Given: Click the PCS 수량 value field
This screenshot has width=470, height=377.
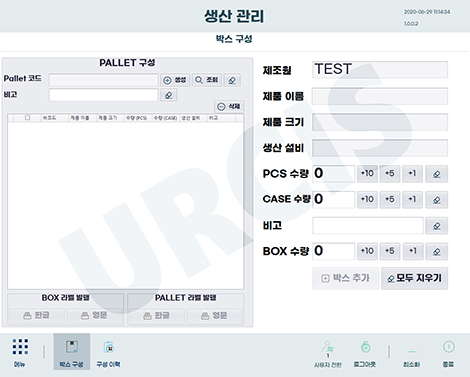Looking at the screenshot, I should point(334,174).
